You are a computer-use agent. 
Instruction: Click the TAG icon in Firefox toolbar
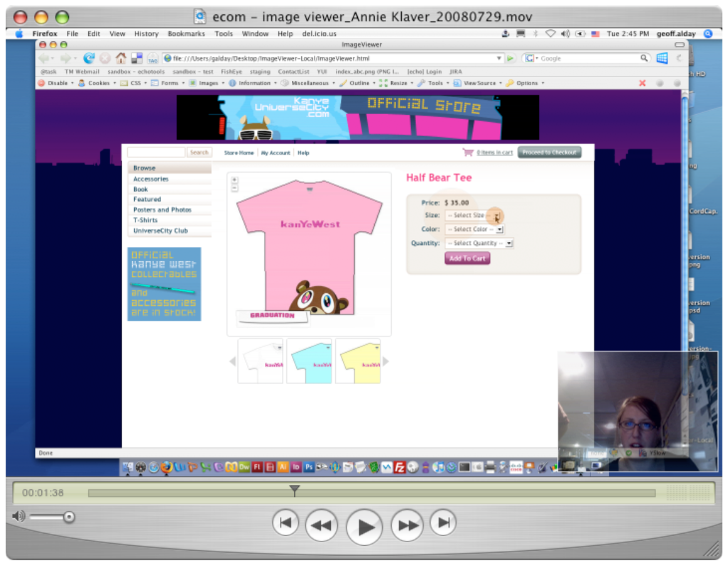[x=152, y=58]
